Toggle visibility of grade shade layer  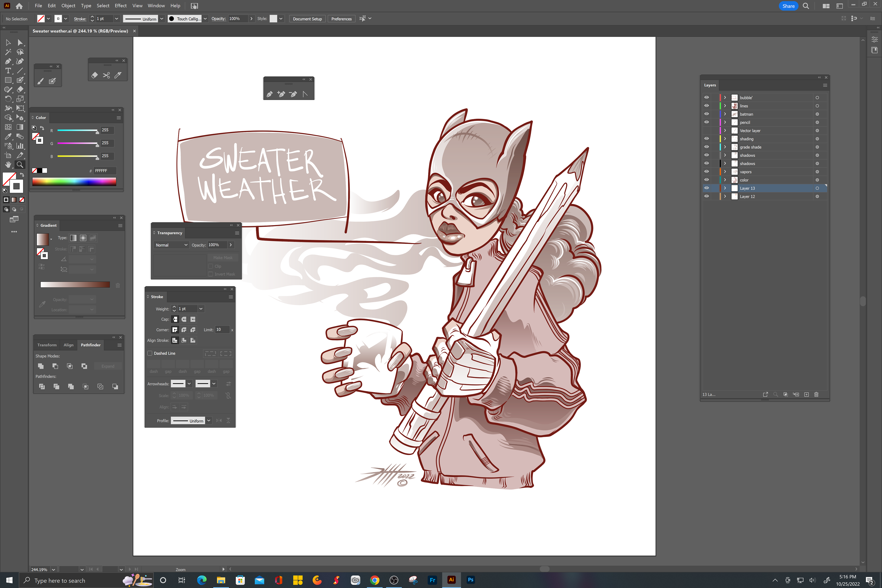(707, 147)
